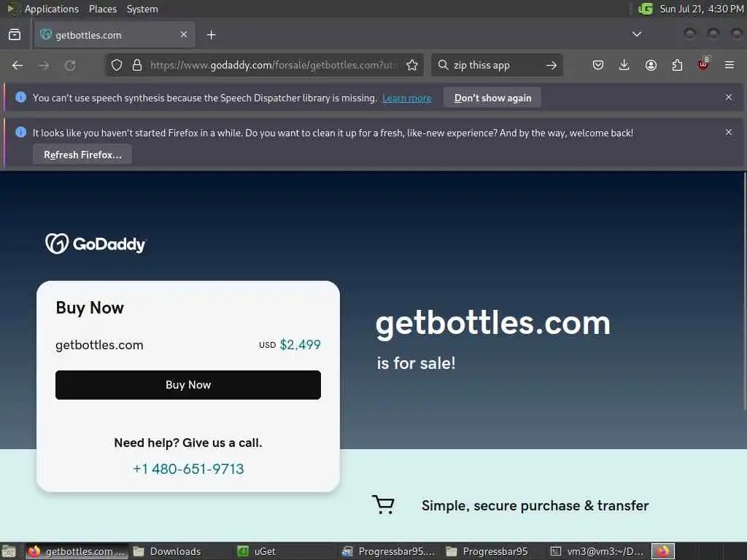View site security lock information
Viewport: 747px width, 560px height.
(137, 65)
